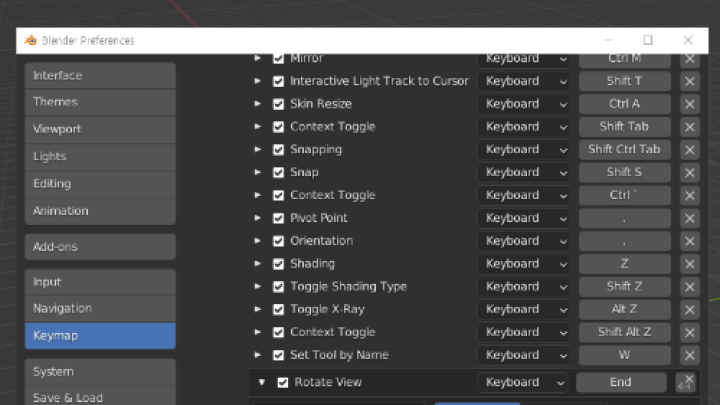Click the Shift Ctrl Tab shortcut button
The width and height of the screenshot is (720, 405).
click(624, 150)
